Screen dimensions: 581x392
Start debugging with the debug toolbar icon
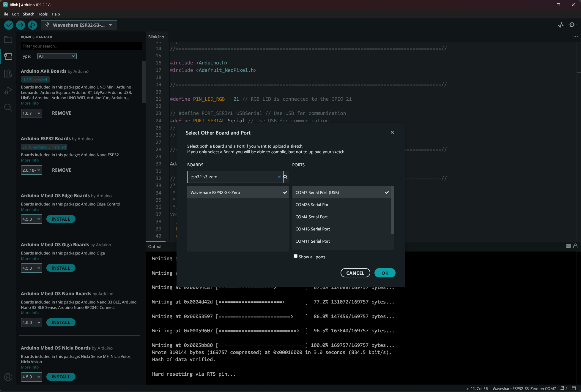tap(32, 25)
